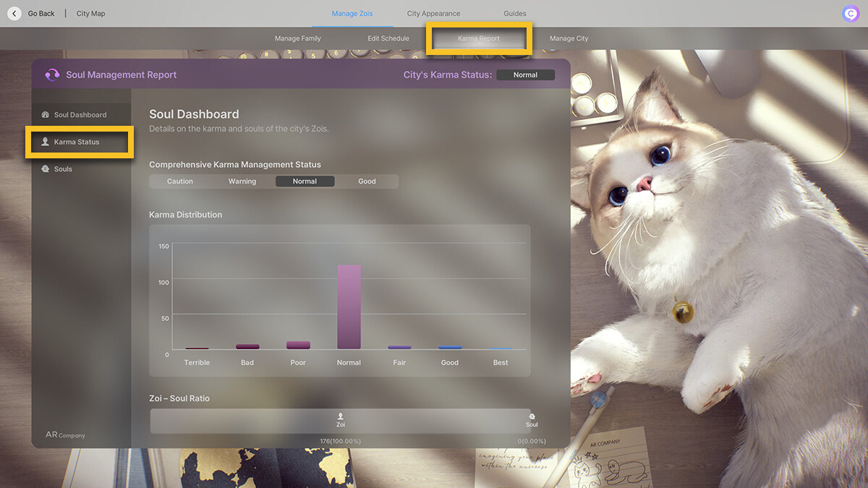This screenshot has height=488, width=868.
Task: Open the Manage Family sub-tab
Action: pyautogui.click(x=298, y=38)
